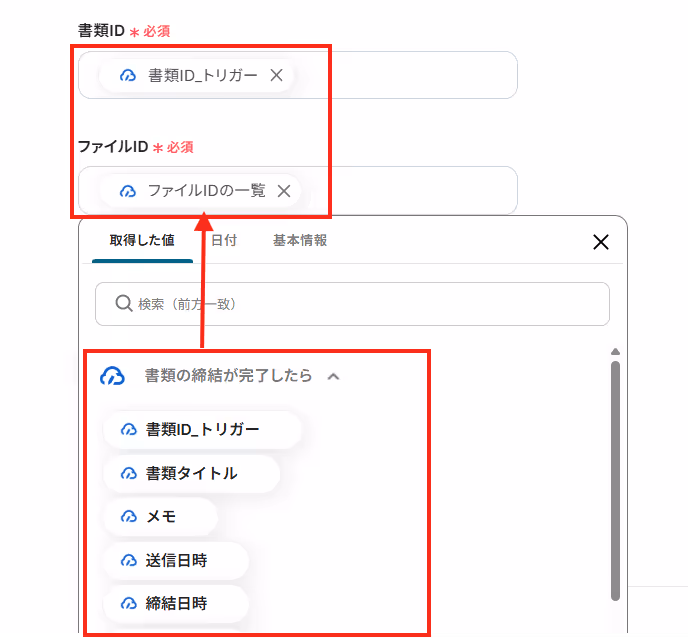Select the メモ value
The height and width of the screenshot is (638, 688).
click(161, 516)
